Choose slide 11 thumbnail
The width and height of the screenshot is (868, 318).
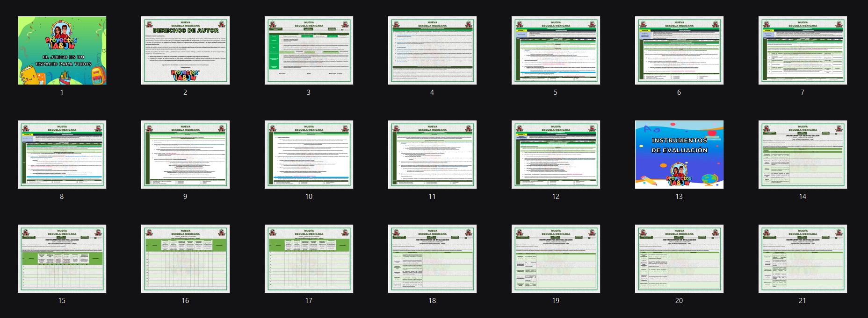point(432,155)
